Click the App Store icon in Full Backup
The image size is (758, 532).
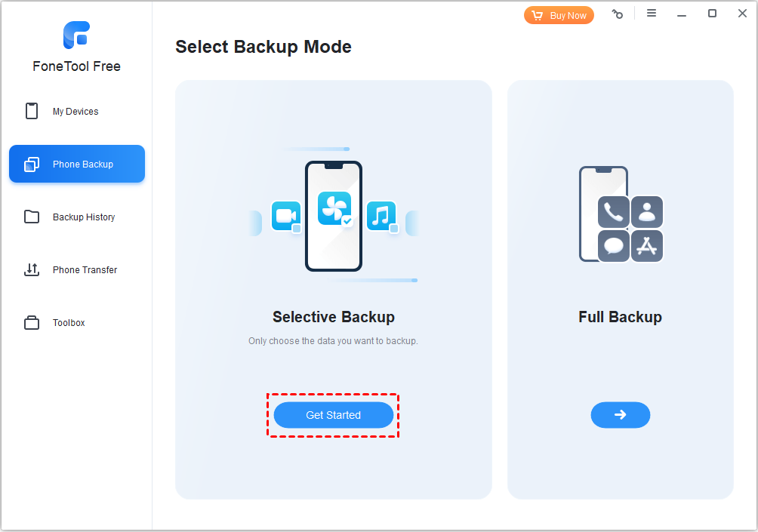[x=647, y=246]
